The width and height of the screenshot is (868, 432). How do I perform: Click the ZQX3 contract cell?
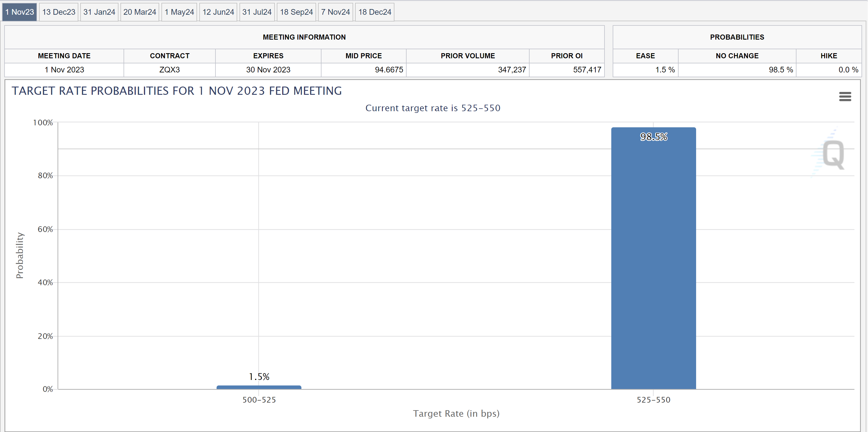169,70
